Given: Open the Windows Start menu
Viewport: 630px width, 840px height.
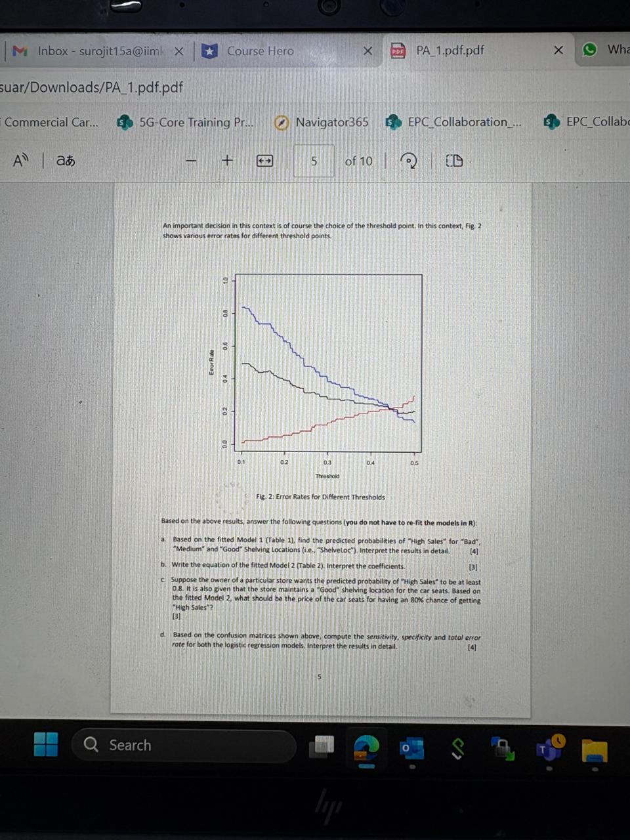Looking at the screenshot, I should (x=46, y=744).
